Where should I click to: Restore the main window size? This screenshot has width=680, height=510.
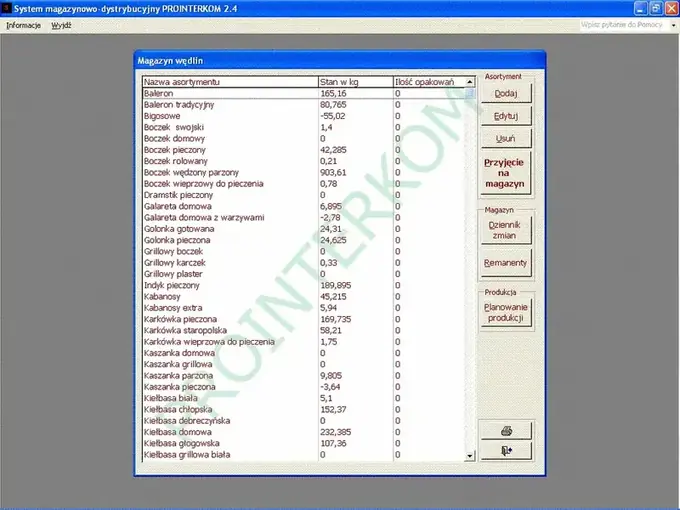click(x=656, y=8)
